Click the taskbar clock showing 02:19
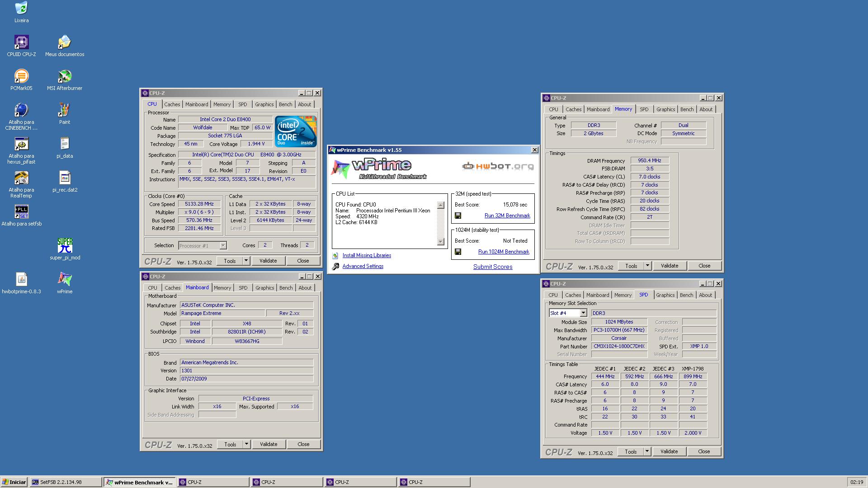This screenshot has height=488, width=868. [856, 482]
